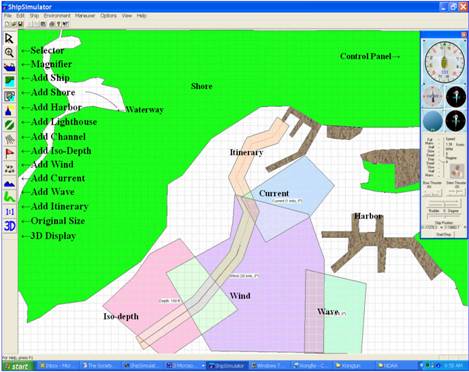Pick the Add Shore tool
Image resolution: width=469 pixels, height=372 pixels.
click(x=9, y=81)
